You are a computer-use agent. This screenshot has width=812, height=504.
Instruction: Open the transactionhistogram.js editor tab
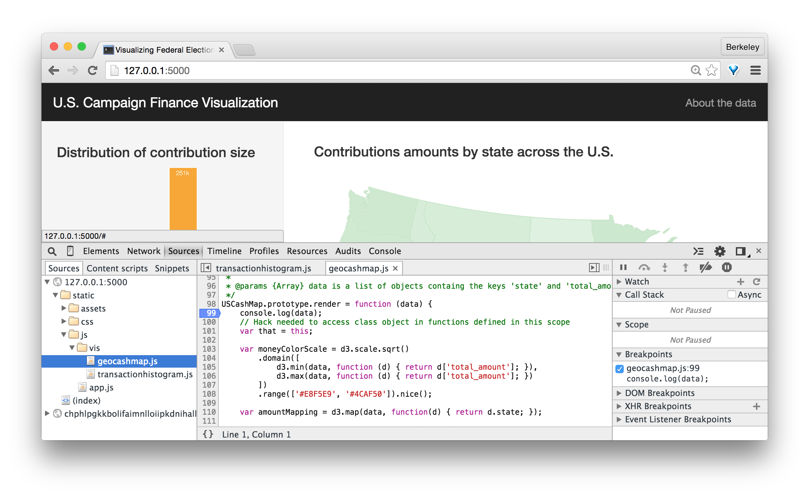(263, 268)
